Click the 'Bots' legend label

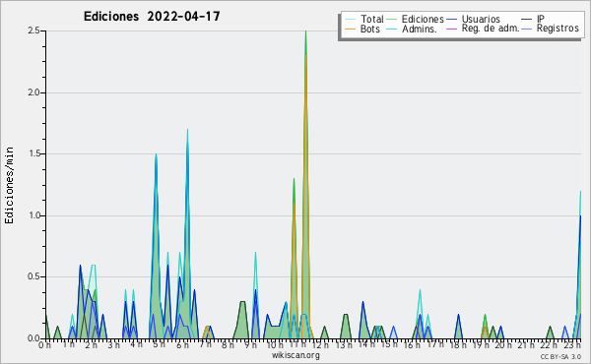(x=370, y=29)
